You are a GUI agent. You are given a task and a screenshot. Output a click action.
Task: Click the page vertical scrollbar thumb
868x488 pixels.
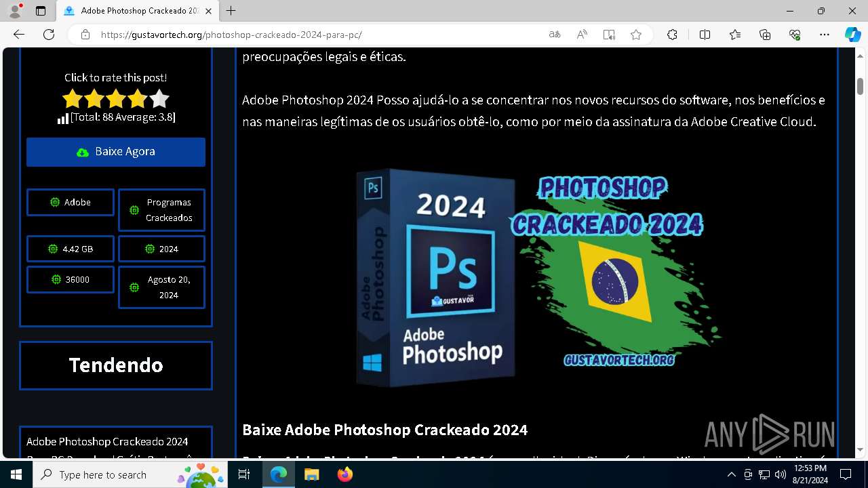(x=860, y=87)
